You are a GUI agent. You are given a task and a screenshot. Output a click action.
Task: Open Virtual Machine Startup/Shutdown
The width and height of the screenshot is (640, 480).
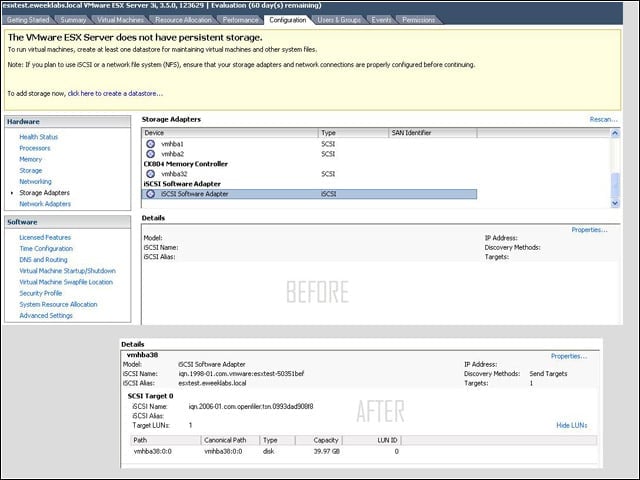67,271
